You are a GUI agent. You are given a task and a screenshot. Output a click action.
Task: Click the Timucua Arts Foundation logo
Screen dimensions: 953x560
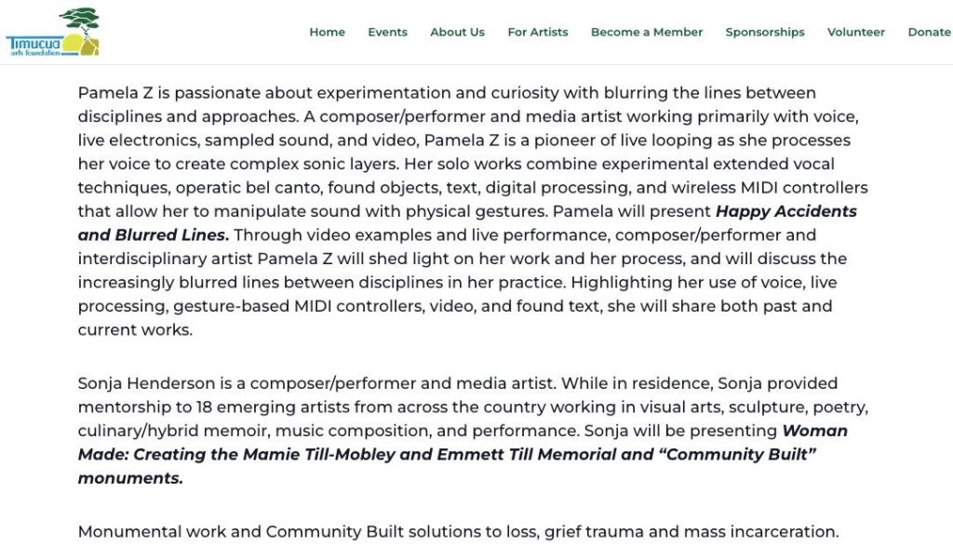pos(52,33)
